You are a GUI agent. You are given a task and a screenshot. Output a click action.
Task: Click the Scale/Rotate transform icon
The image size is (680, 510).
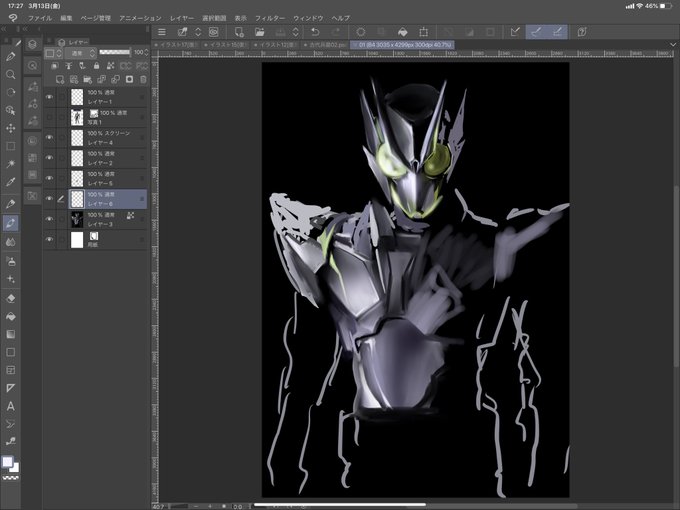tap(424, 32)
